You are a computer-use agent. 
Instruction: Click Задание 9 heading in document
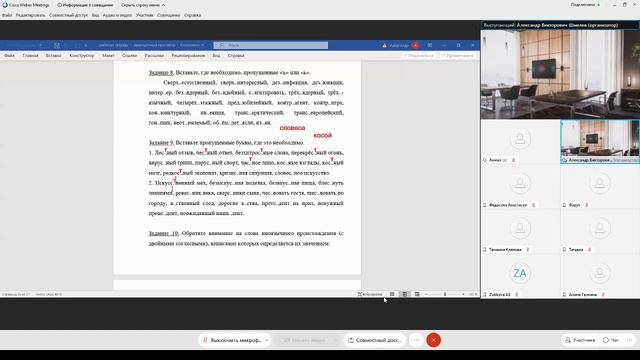tap(161, 142)
